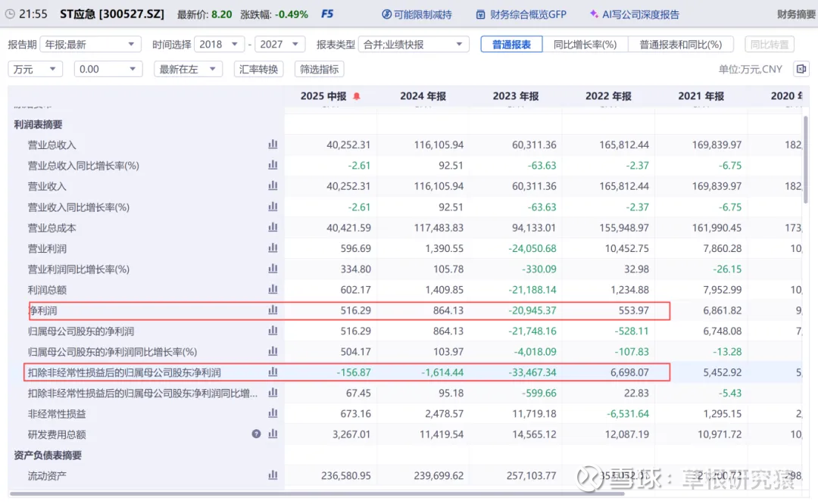818x504 pixels.
Task: Toggle to 同比增长率(%) view
Action: pos(585,45)
